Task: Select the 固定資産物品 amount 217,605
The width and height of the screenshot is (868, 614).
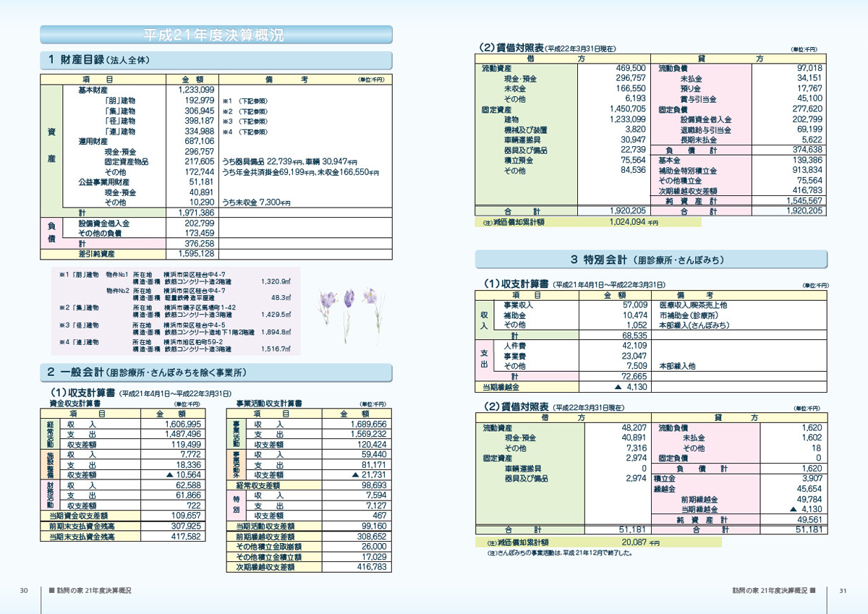Action: pyautogui.click(x=200, y=163)
